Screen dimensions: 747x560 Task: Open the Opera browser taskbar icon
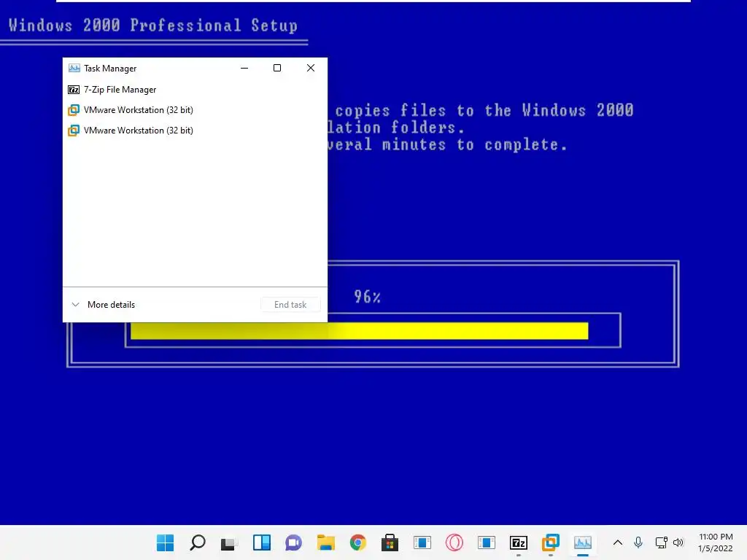tap(454, 542)
